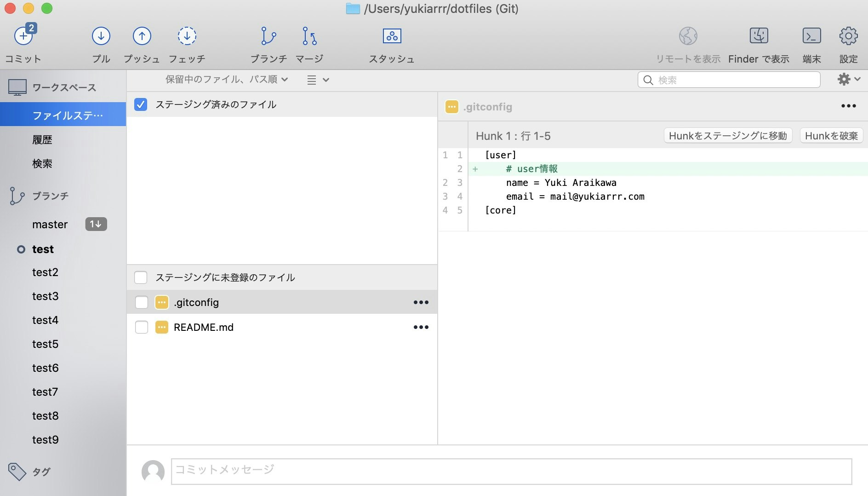The height and width of the screenshot is (496, 868).
Task: Select the test2 branch
Action: click(x=45, y=272)
